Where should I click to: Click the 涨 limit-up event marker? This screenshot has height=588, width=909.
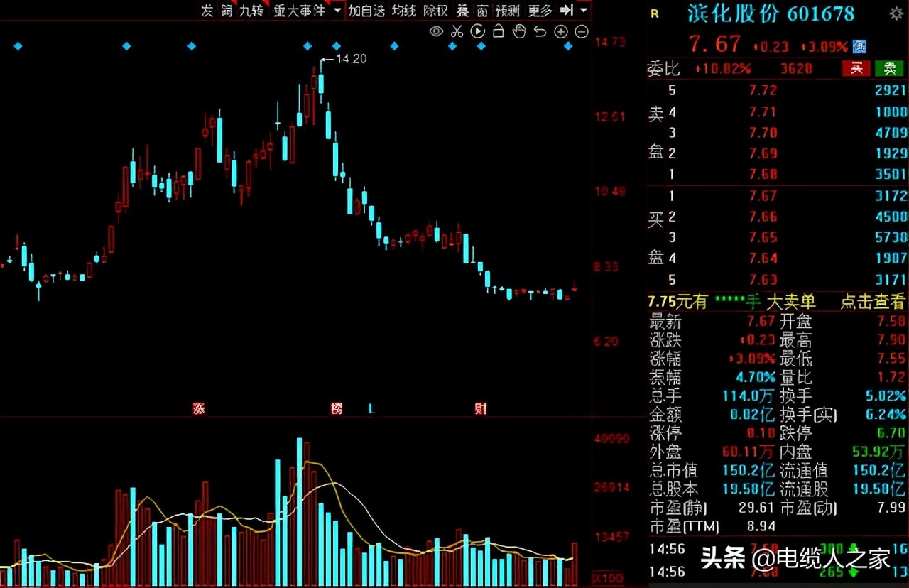coord(198,408)
